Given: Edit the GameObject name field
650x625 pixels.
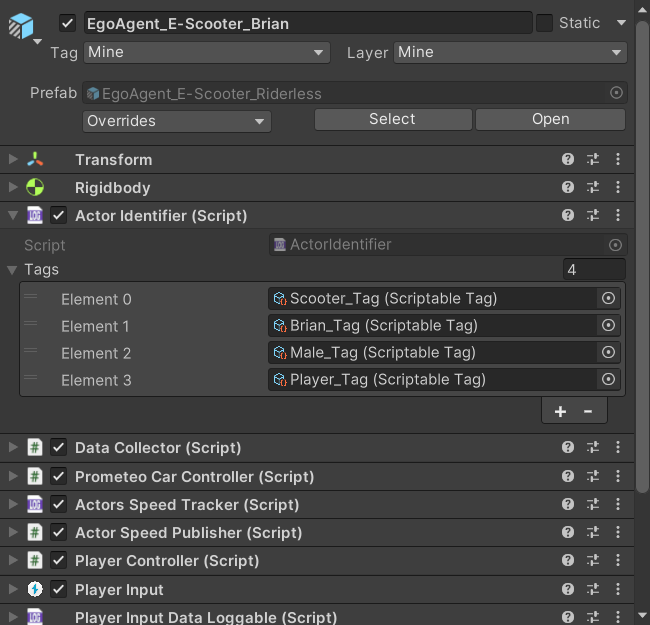Looking at the screenshot, I should point(308,23).
